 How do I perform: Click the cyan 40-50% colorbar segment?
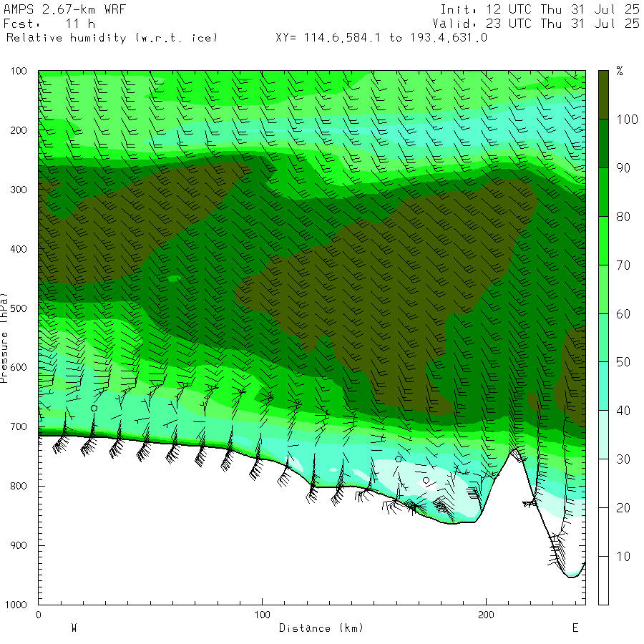coord(603,386)
